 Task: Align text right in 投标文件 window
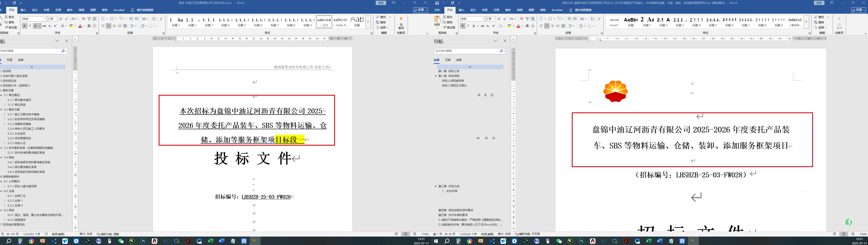click(x=114, y=26)
